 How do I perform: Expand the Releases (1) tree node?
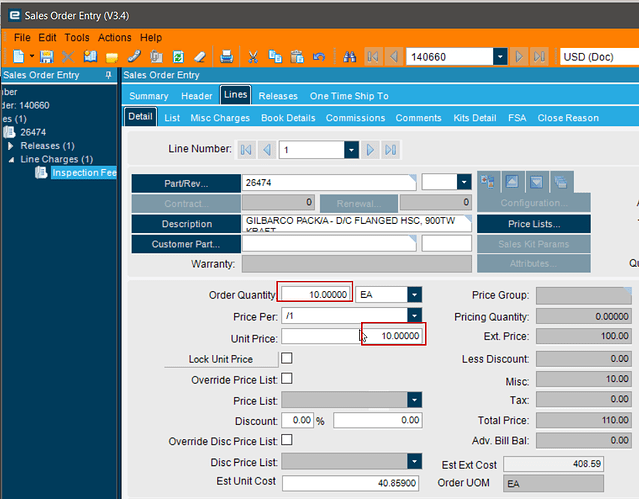[x=11, y=146]
